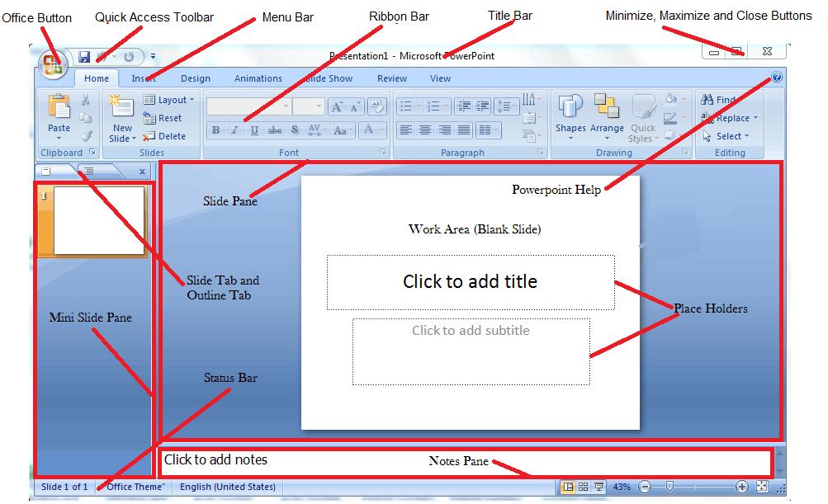Open the Review tab
Screen dimensions: 828x504
click(x=392, y=78)
